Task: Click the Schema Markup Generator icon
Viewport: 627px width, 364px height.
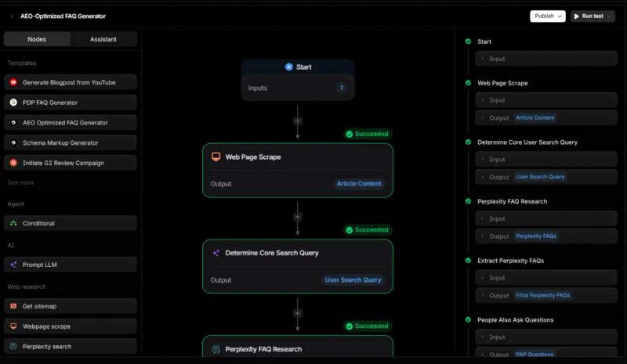Action: pyautogui.click(x=13, y=142)
